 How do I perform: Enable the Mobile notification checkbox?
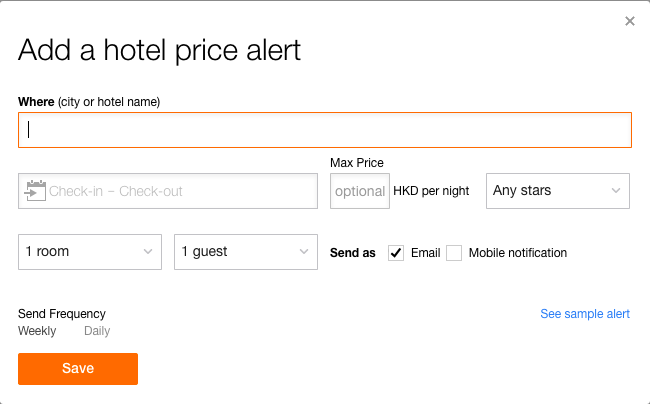point(454,253)
